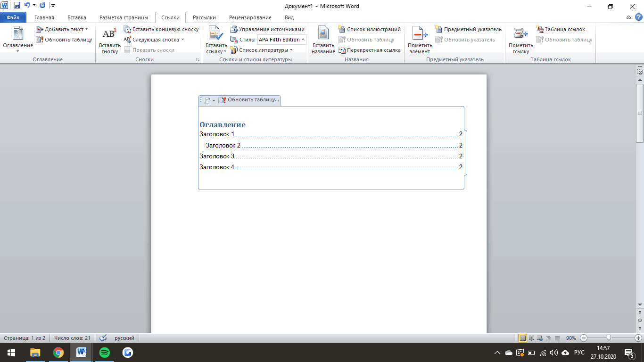Image resolution: width=644 pixels, height=362 pixels.
Task: Click the Insert Footnote (Вставить сноску) icon
Action: point(109,34)
